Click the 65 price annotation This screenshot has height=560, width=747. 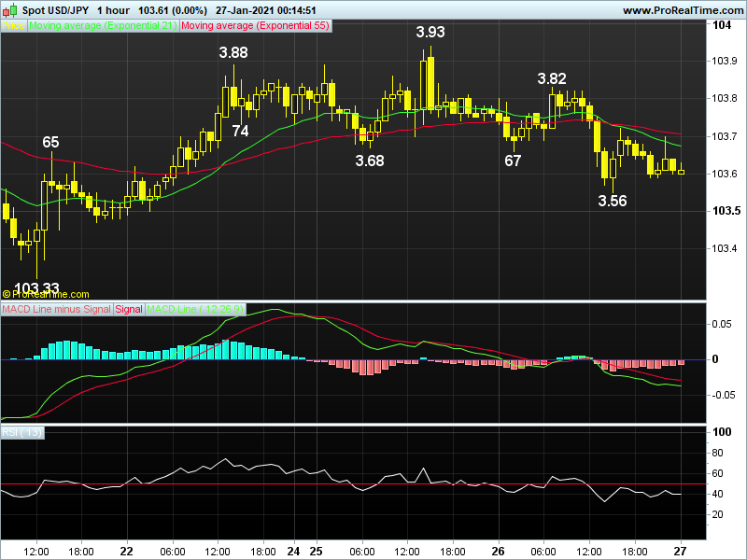[50, 142]
